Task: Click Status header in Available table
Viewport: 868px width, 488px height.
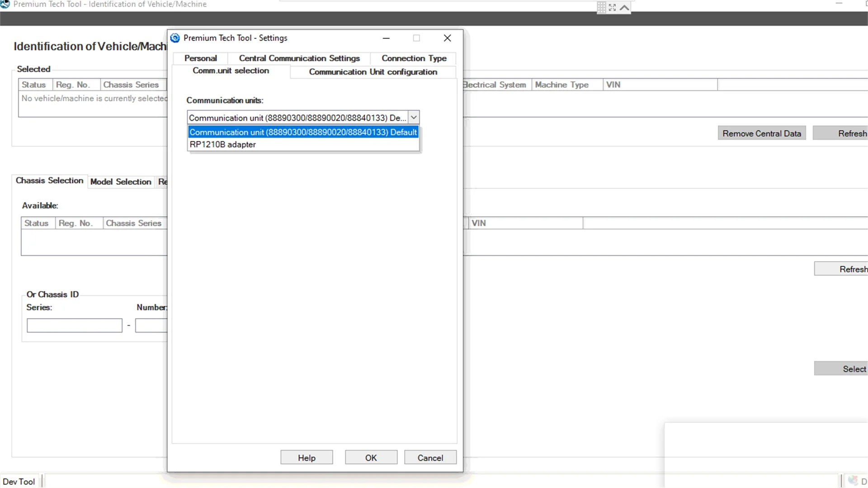Action: coord(38,223)
